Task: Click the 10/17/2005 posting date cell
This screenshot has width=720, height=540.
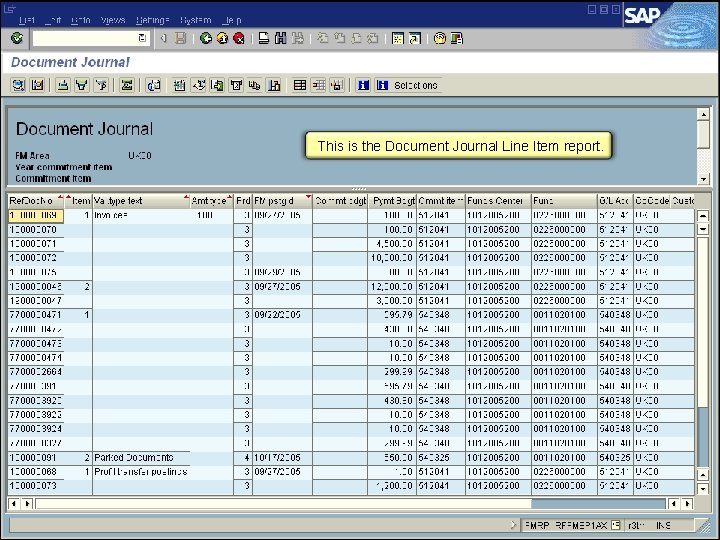Action: [282, 458]
